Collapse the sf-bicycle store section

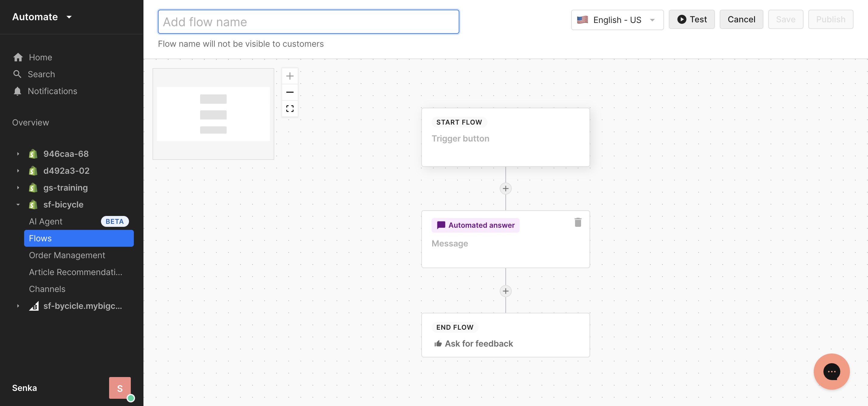click(x=18, y=204)
